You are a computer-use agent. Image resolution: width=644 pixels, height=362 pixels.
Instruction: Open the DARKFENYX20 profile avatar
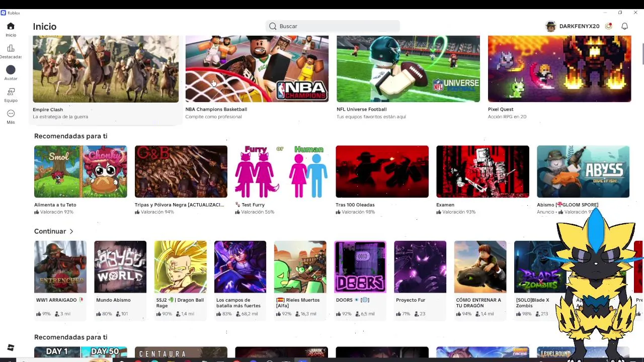551,26
